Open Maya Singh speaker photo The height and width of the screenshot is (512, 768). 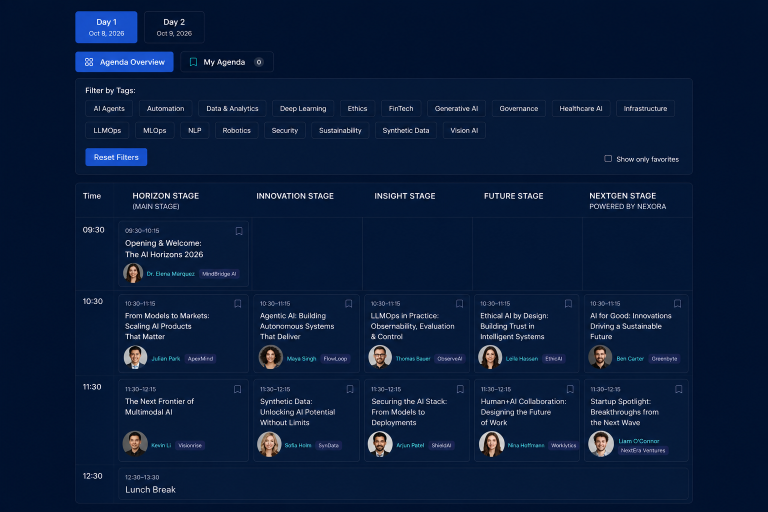[270, 357]
